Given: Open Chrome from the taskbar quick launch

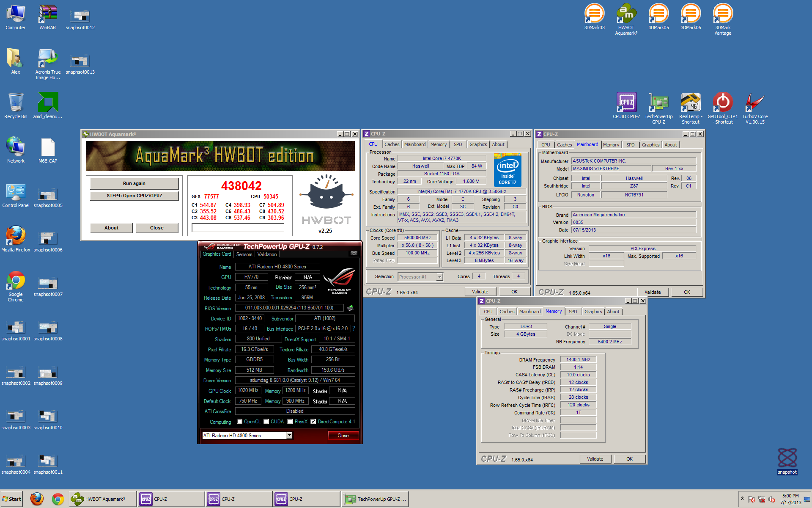Looking at the screenshot, I should coord(58,499).
